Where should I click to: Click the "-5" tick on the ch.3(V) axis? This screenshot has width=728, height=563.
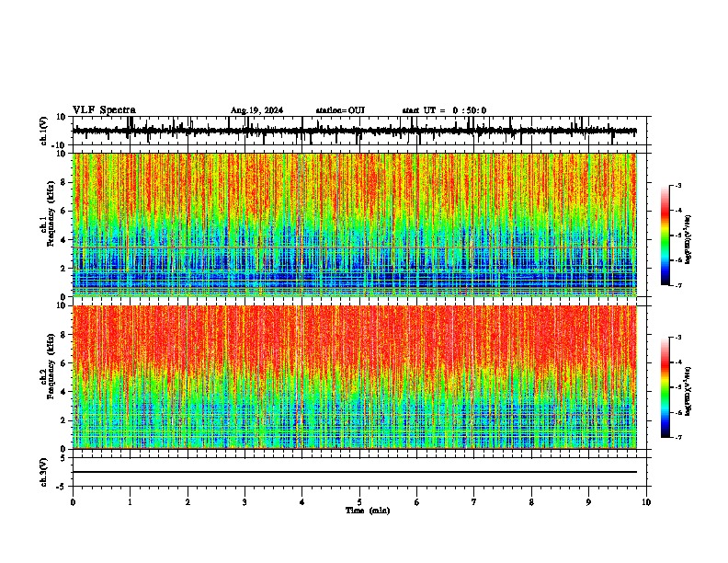[63, 487]
